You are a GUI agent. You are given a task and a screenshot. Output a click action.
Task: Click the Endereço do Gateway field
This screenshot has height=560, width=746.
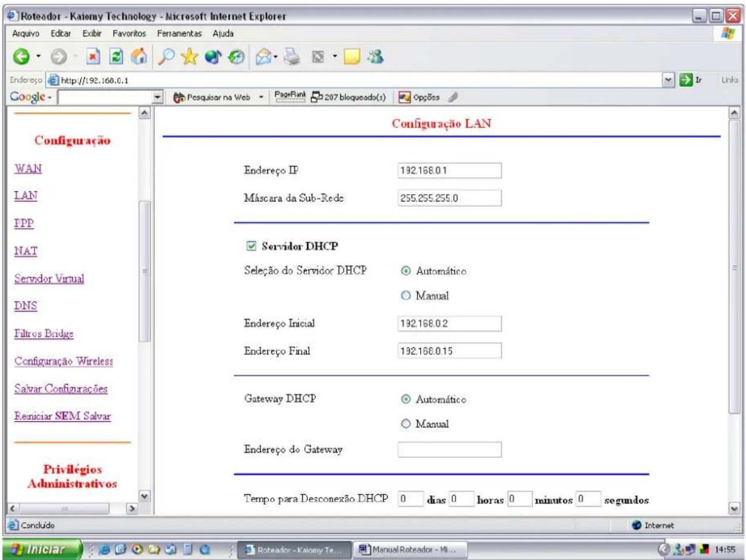pyautogui.click(x=449, y=450)
